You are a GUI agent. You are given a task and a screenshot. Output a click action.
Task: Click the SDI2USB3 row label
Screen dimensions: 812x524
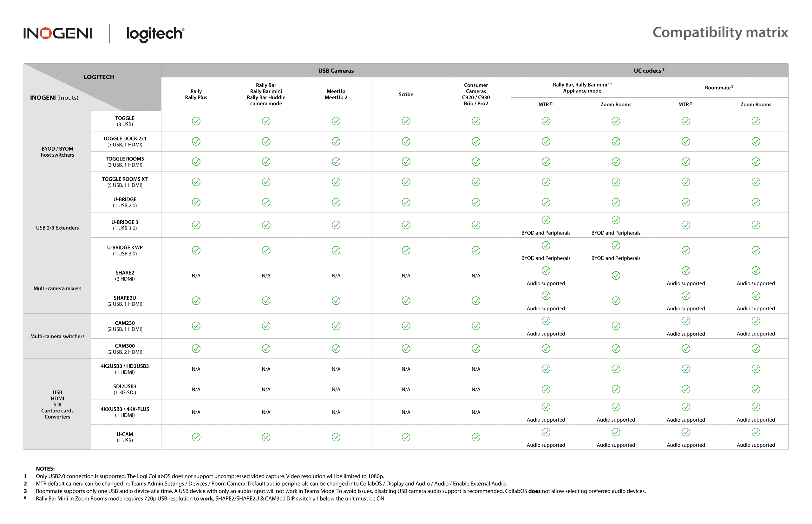pyautogui.click(x=125, y=389)
